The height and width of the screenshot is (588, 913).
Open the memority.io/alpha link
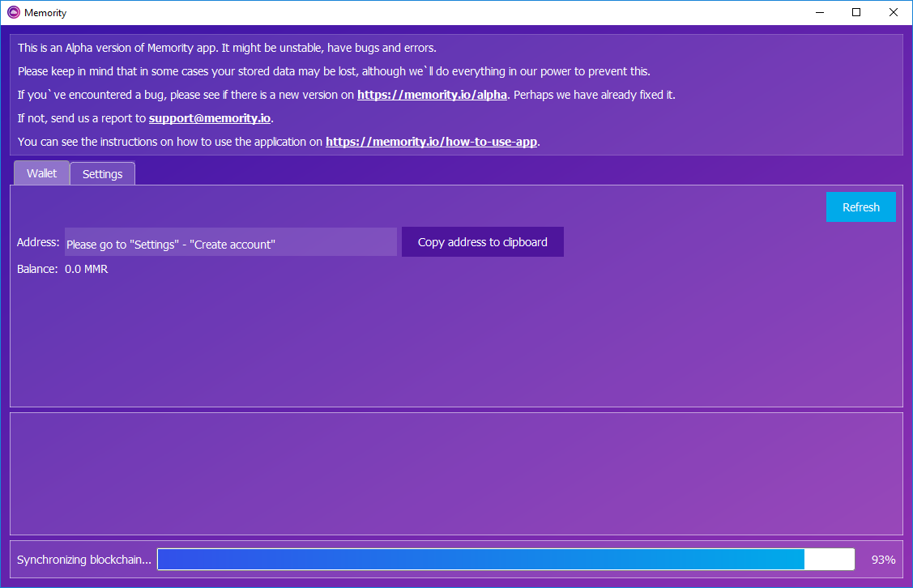pyautogui.click(x=432, y=94)
